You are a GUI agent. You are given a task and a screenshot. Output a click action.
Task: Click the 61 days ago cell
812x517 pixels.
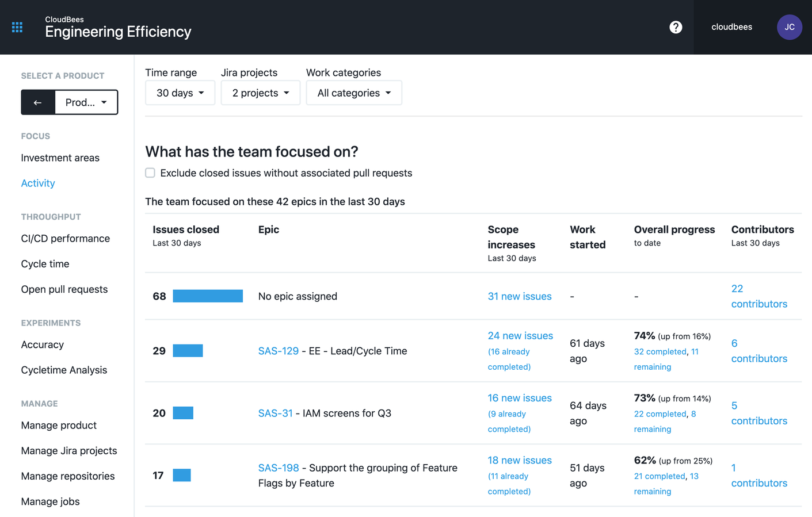pyautogui.click(x=587, y=351)
